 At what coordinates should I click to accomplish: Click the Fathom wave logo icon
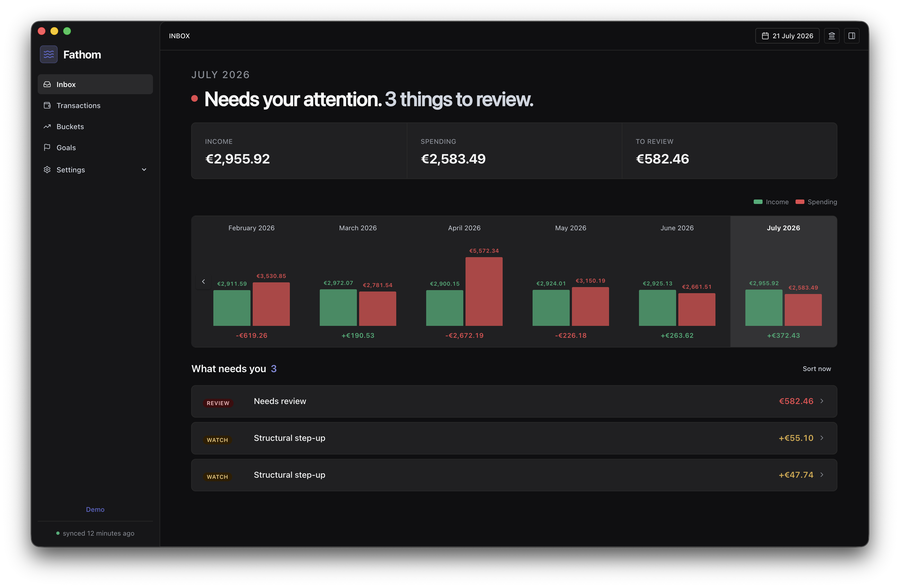[48, 55]
